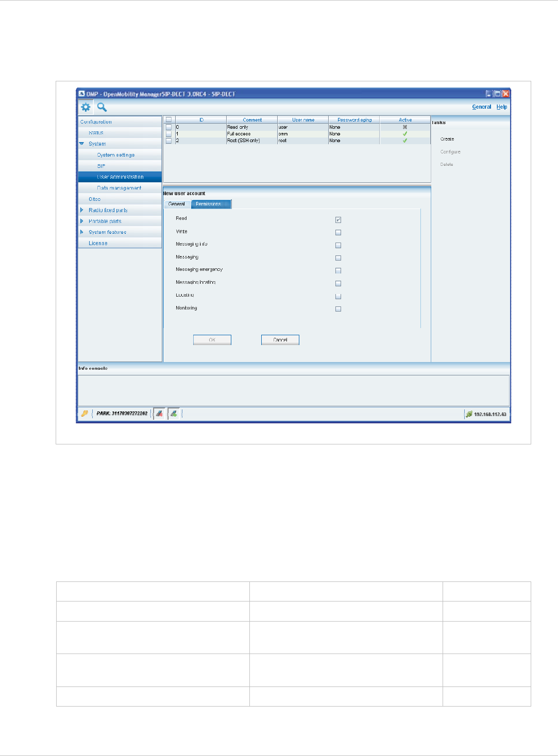Image resolution: width=558 pixels, height=756 pixels.
Task: Click the 'Full access' comment cell
Action: click(x=252, y=133)
